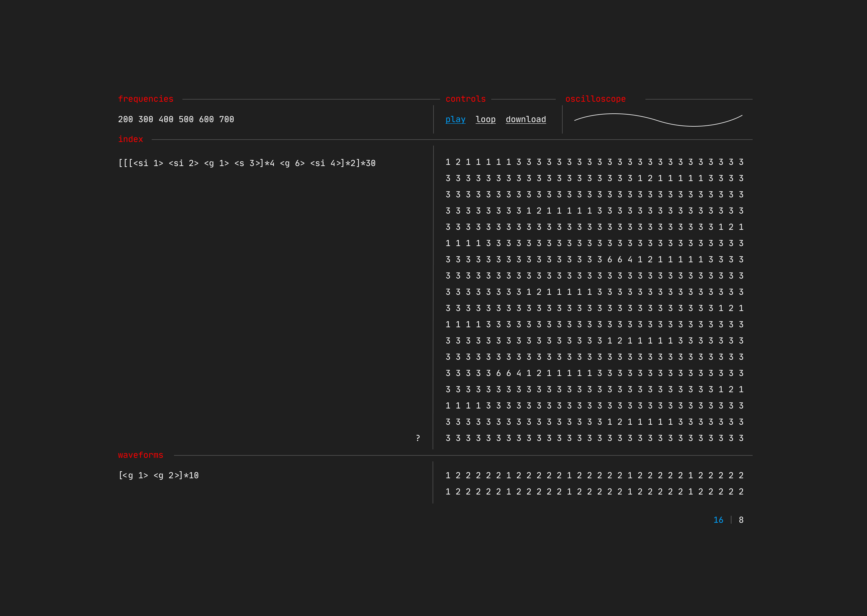
Task: Click the 200 value in frequencies
Action: 125,119
